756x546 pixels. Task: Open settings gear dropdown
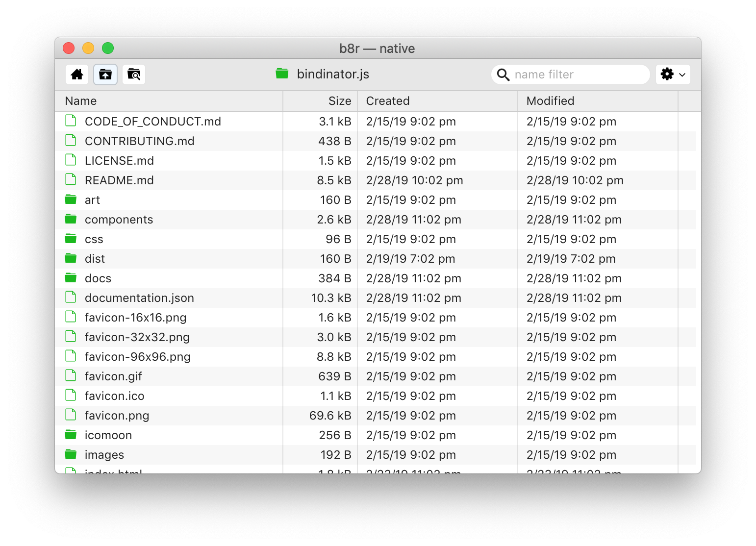coord(673,74)
